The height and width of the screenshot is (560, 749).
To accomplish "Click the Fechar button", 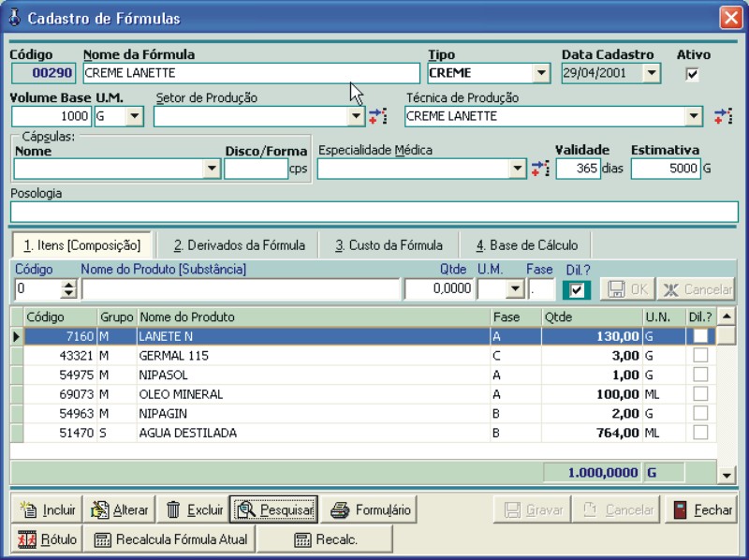I will pyautogui.click(x=701, y=509).
